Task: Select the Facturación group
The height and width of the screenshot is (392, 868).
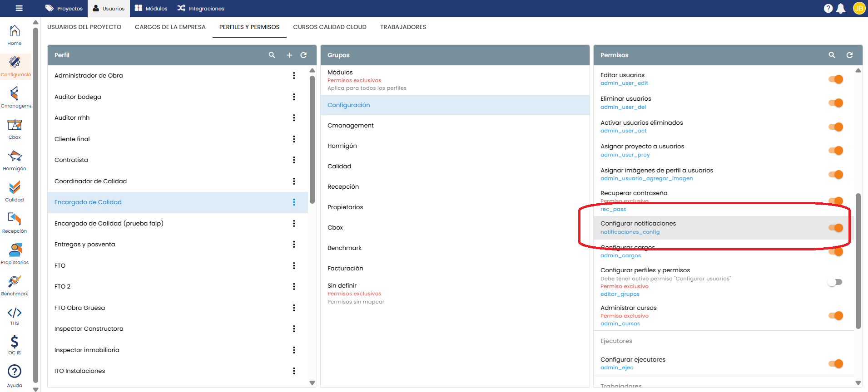Action: (455, 269)
